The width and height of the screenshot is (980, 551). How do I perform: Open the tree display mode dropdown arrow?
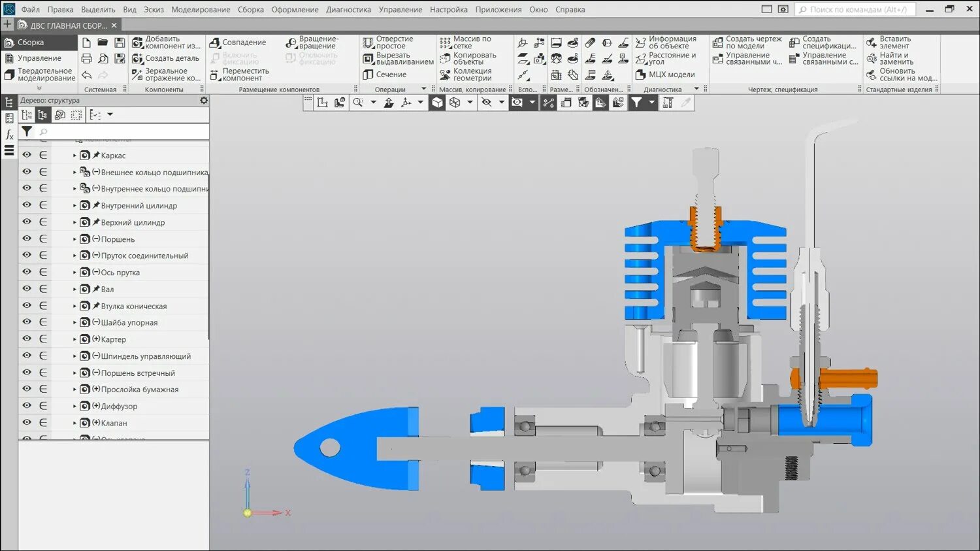(110, 115)
